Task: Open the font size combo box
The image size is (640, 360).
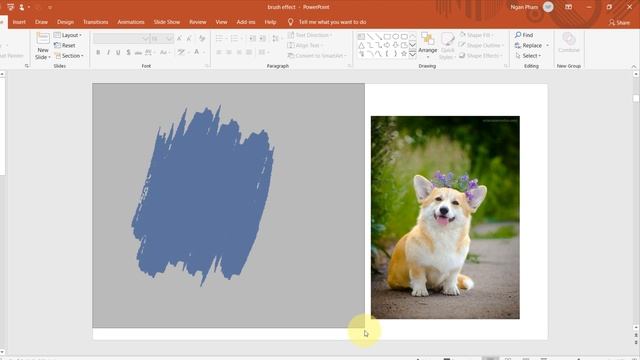Action: tap(162, 39)
